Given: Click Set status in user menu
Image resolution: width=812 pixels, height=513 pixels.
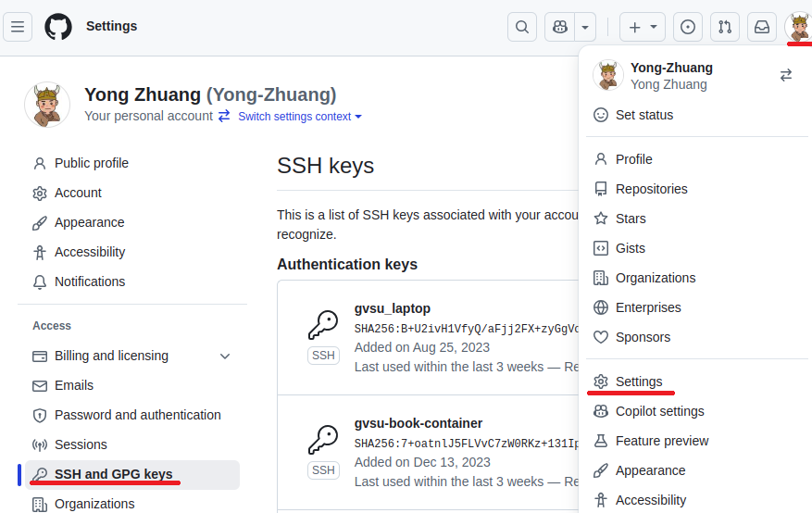Looking at the screenshot, I should 643,115.
